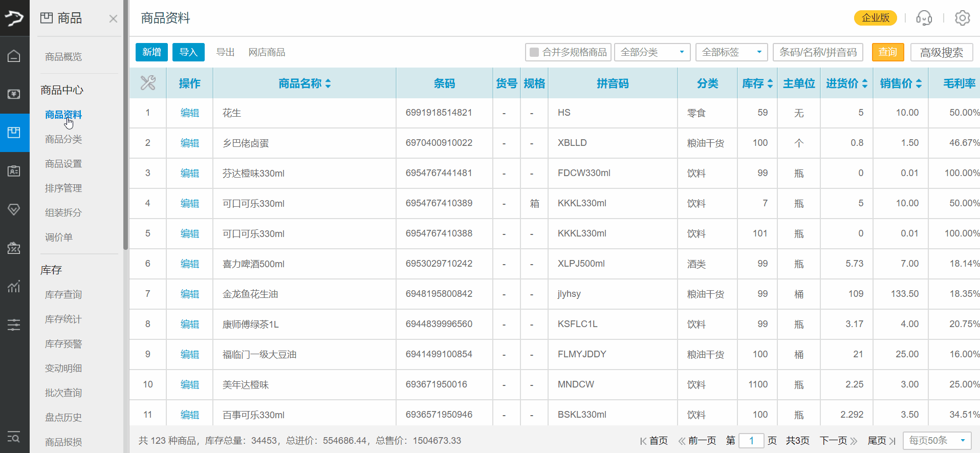Open the 每页50条 page size dropdown
This screenshot has width=980, height=453.
[x=938, y=441]
